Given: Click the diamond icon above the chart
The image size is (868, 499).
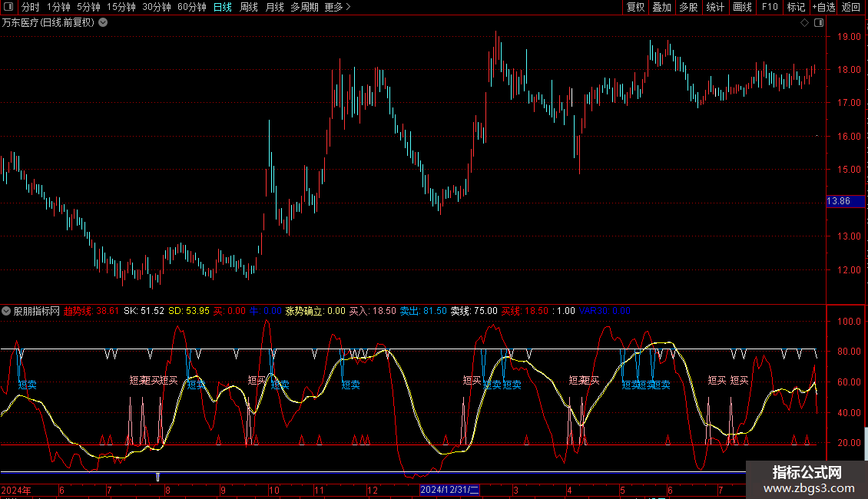Looking at the screenshot, I should coord(804,23).
